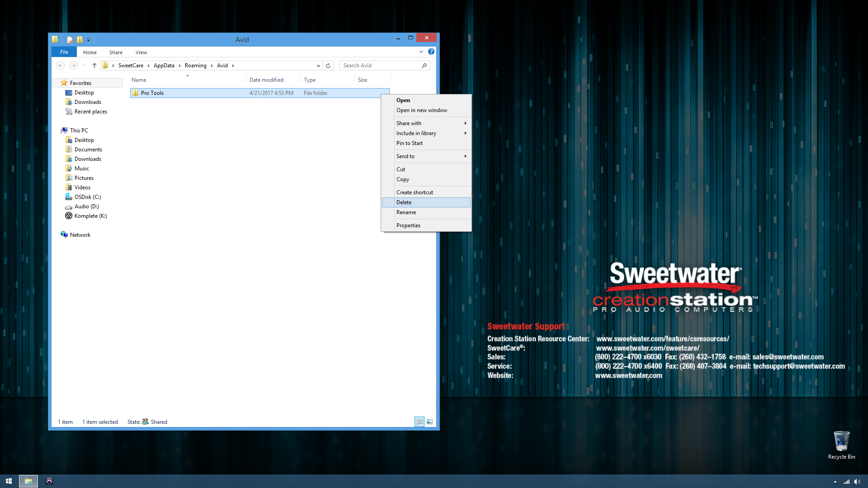Choose Pin to Start
Image resolution: width=868 pixels, height=488 pixels.
point(426,143)
